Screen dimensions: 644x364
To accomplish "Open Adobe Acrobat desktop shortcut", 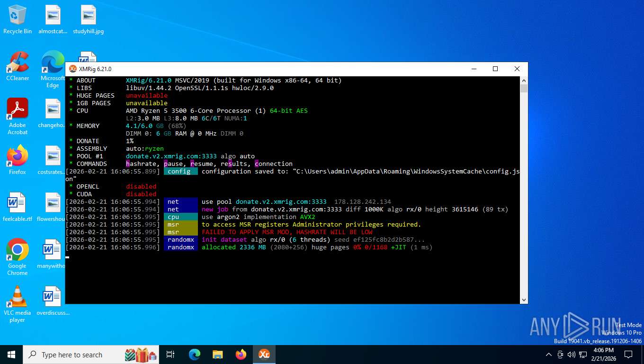I will pos(18,117).
